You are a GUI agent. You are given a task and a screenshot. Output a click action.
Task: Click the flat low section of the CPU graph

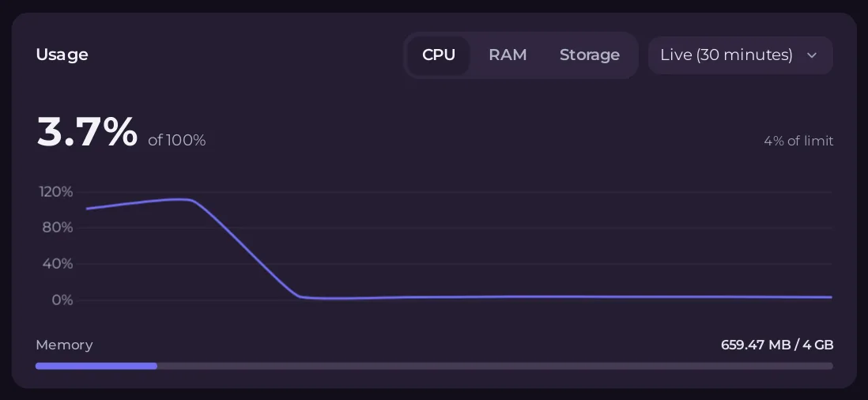click(x=564, y=297)
